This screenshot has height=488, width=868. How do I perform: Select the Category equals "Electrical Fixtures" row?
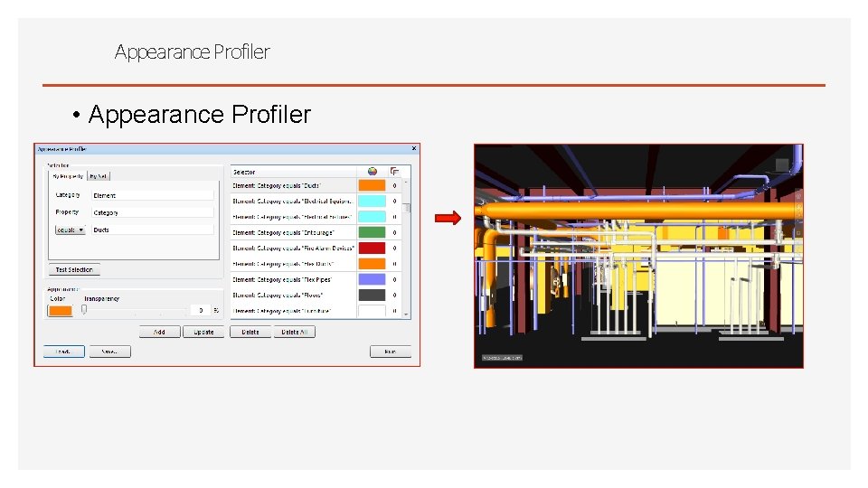(x=316, y=217)
